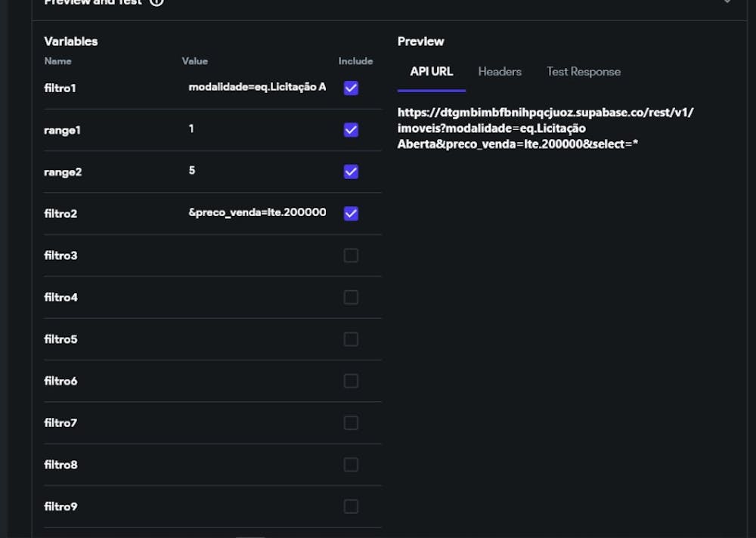The width and height of the screenshot is (756, 538).
Task: Check the Include box for filtro4
Action: tap(351, 297)
